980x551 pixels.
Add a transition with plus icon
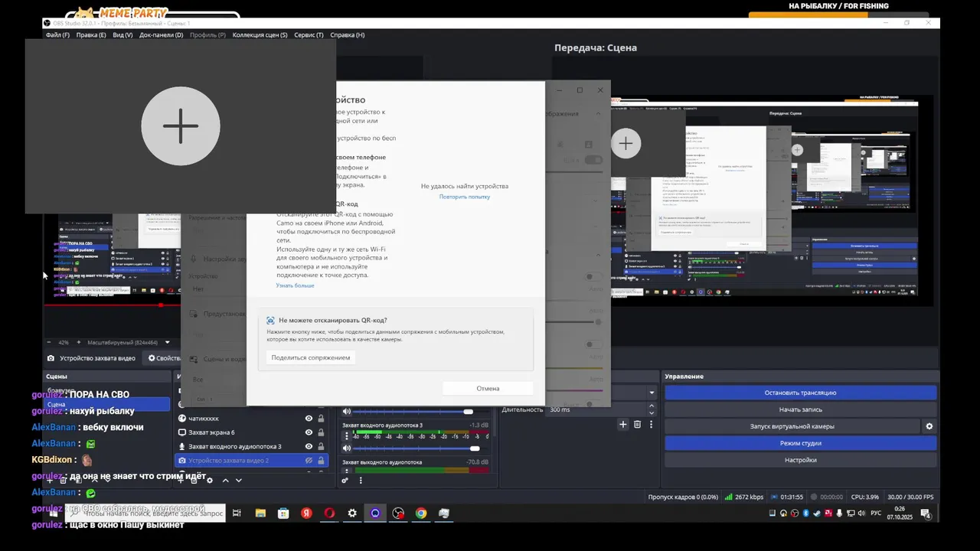(623, 424)
